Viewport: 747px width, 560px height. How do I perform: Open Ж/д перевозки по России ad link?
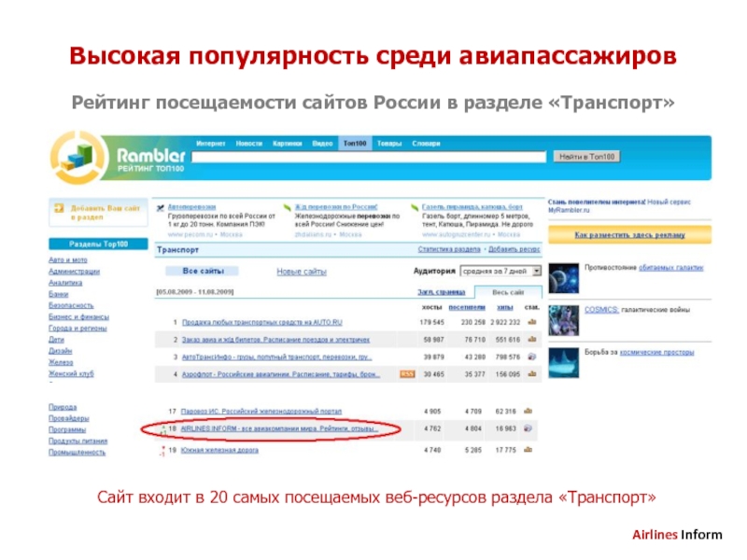[x=336, y=206]
